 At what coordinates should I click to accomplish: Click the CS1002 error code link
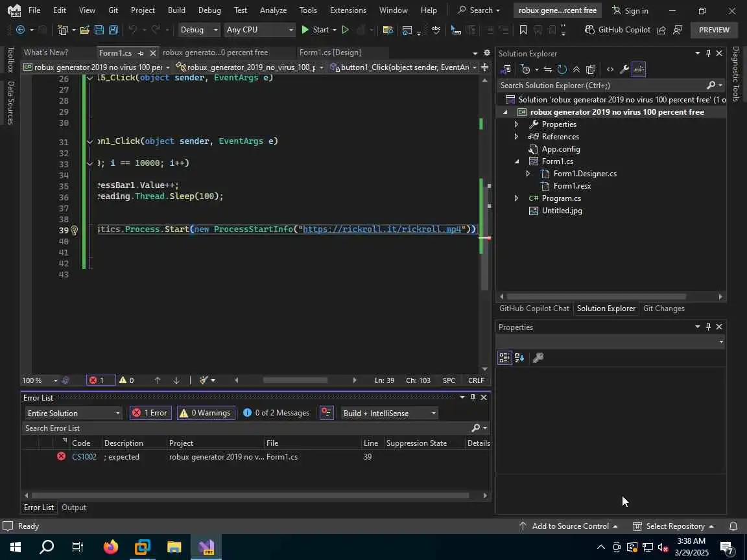(x=84, y=457)
